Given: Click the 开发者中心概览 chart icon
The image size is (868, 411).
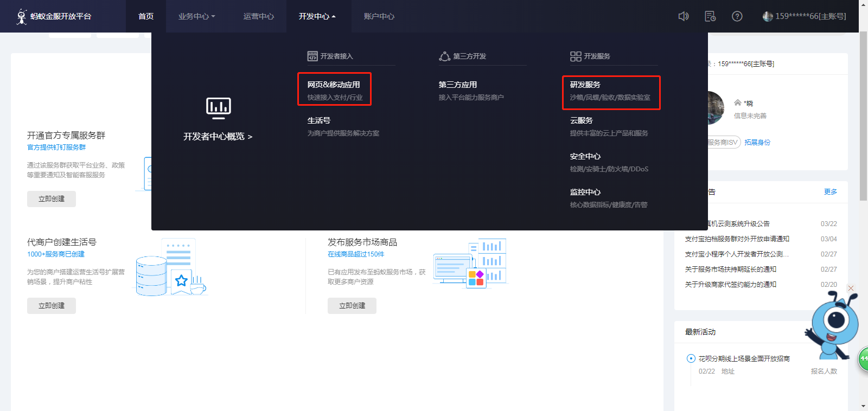Looking at the screenshot, I should pyautogui.click(x=219, y=108).
